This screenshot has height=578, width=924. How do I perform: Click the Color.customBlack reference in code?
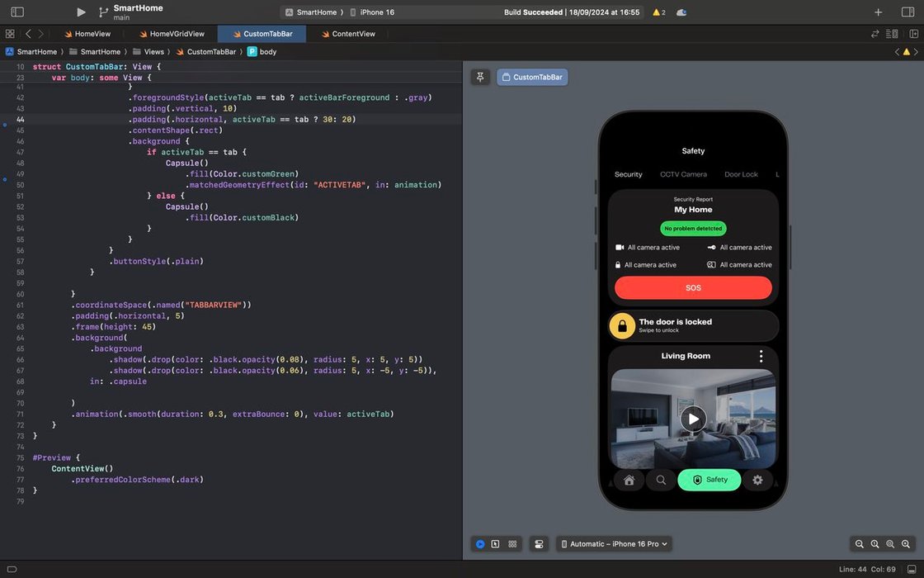click(253, 218)
